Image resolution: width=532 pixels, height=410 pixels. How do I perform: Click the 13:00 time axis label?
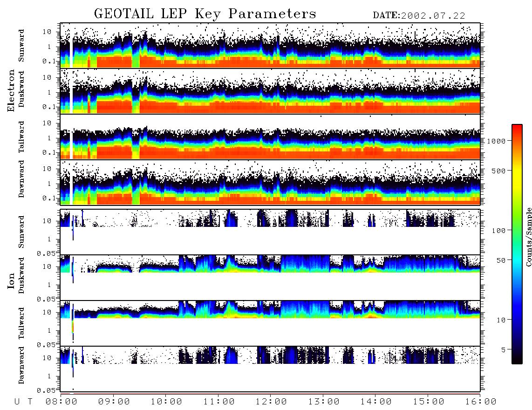click(x=324, y=402)
